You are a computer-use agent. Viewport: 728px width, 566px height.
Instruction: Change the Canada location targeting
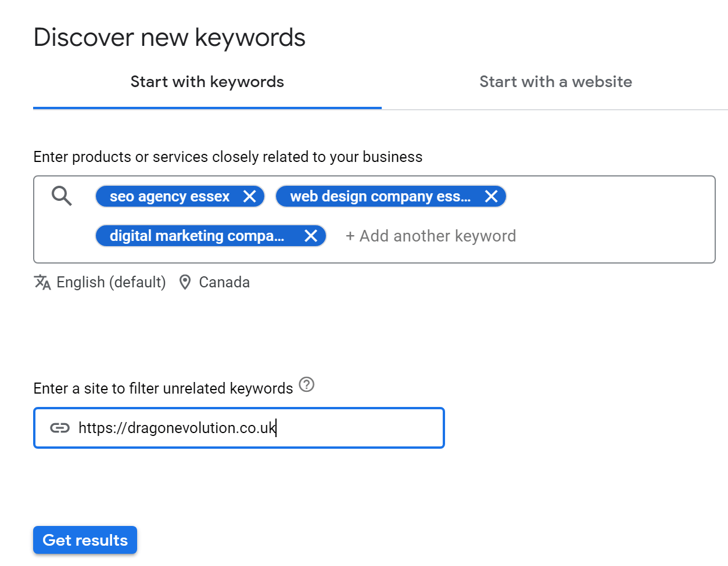[x=224, y=282]
